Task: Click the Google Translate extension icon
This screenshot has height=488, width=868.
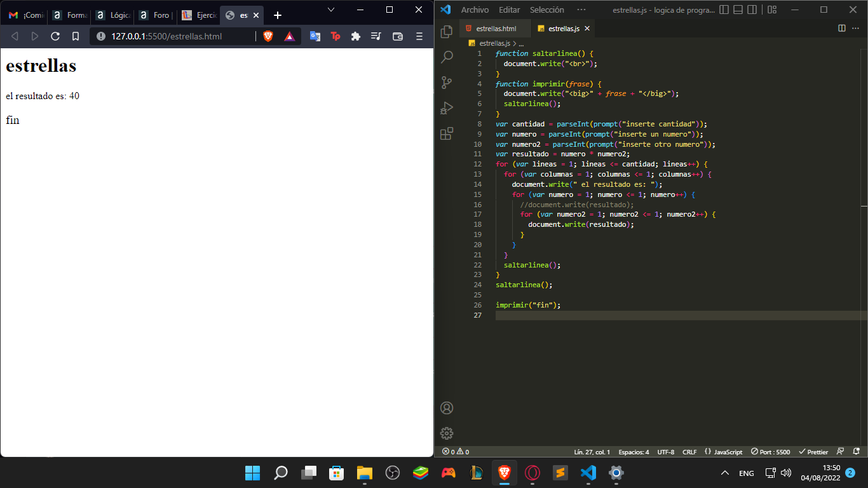Action: tap(315, 36)
